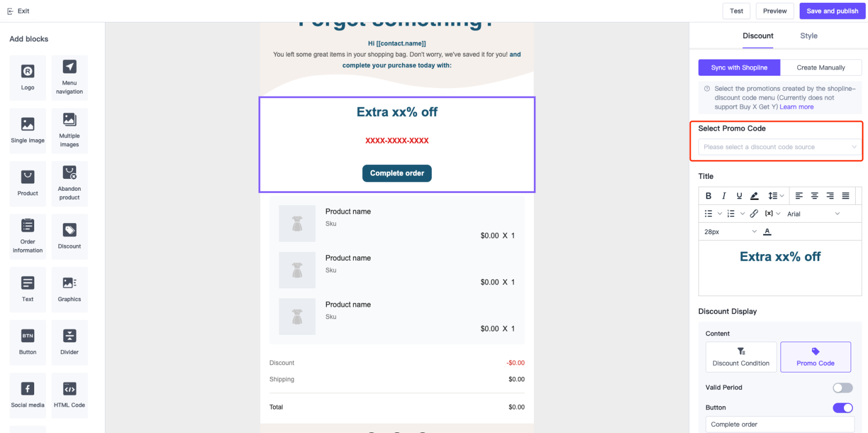Screen dimensions: 868x433
Task: Click the insert link icon in Title editor
Action: [x=754, y=214]
